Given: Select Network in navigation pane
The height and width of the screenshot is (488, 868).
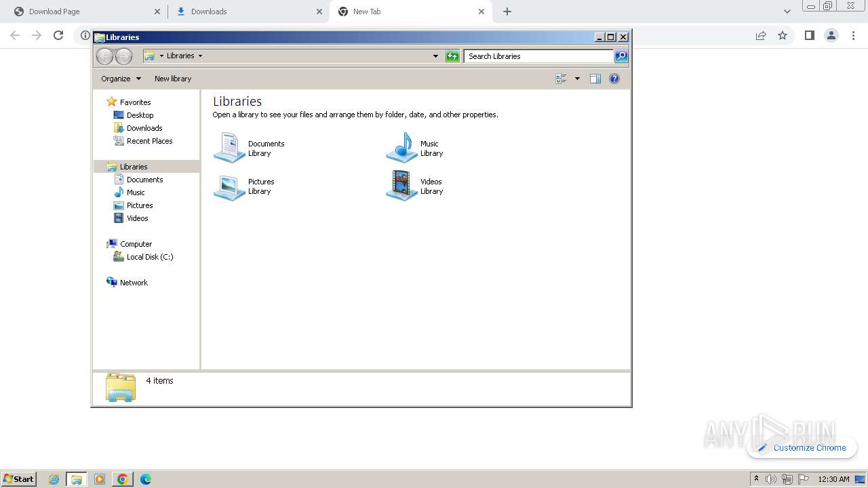Looking at the screenshot, I should click(x=134, y=283).
